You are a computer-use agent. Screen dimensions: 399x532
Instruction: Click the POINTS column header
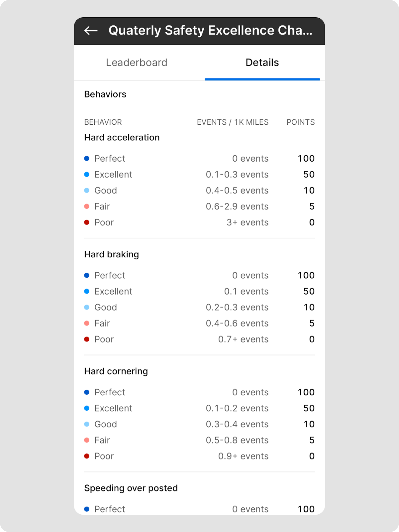point(301,122)
